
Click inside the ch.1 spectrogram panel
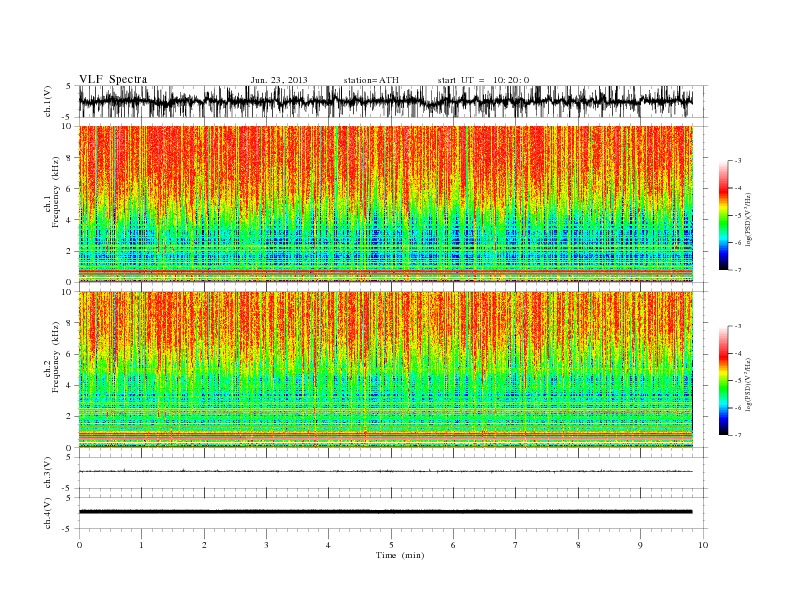click(386, 204)
